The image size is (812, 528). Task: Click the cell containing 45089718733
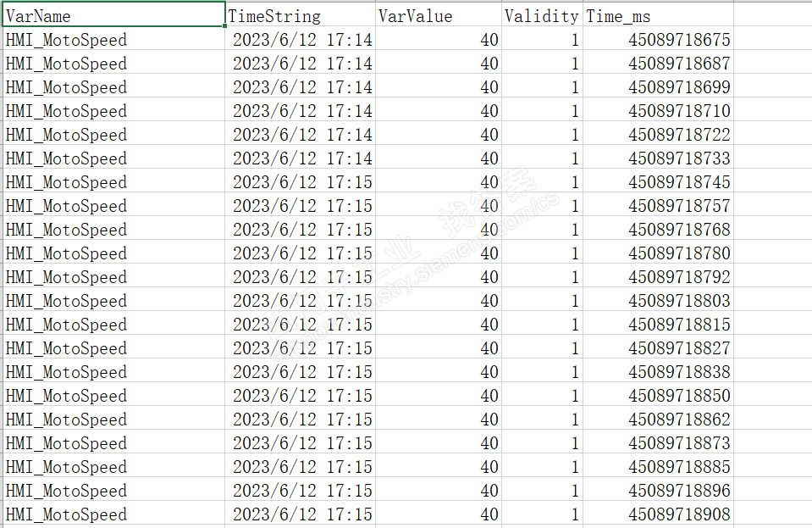(658, 158)
